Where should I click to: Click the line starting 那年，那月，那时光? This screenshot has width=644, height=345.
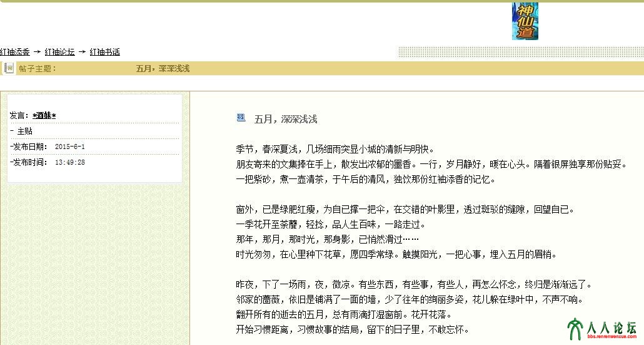click(328, 239)
